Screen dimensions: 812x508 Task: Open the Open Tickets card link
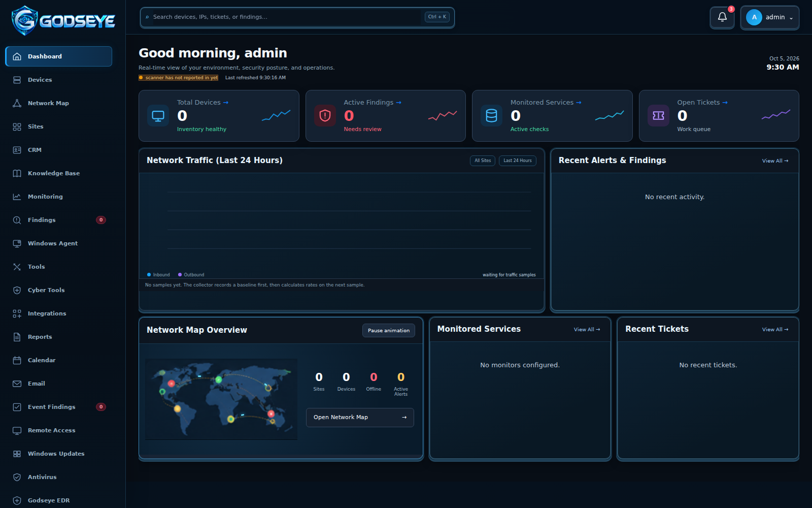702,103
